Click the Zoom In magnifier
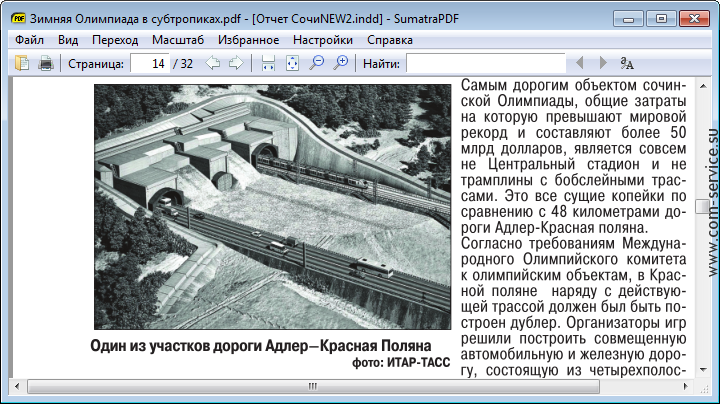Image resolution: width=720 pixels, height=404 pixels. pyautogui.click(x=341, y=63)
